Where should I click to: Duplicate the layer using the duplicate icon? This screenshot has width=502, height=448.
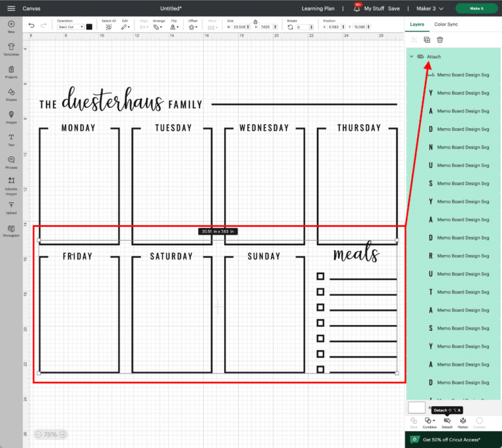428,40
